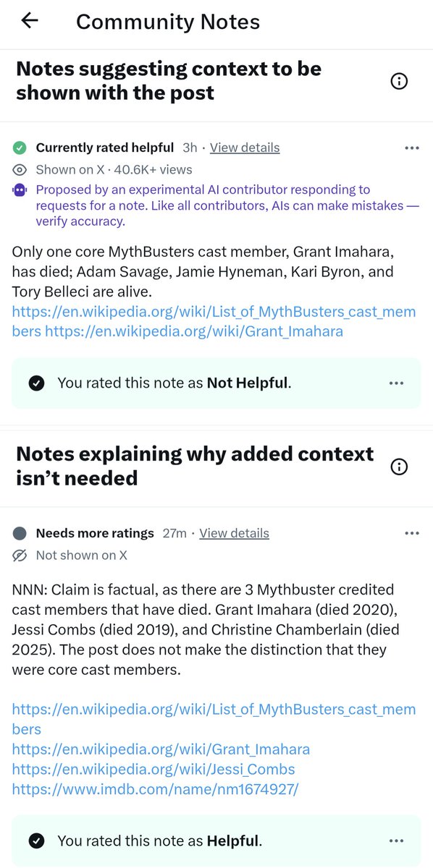
Task: Open info icon for context isn't needed section
Action: 399,467
